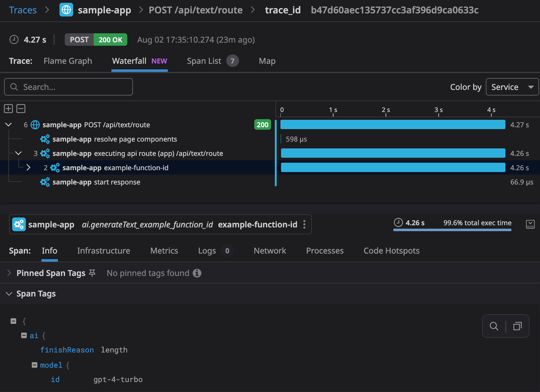The height and width of the screenshot is (392, 540).
Task: Click the expand-all plus icon above the span tree
Action: (8, 108)
